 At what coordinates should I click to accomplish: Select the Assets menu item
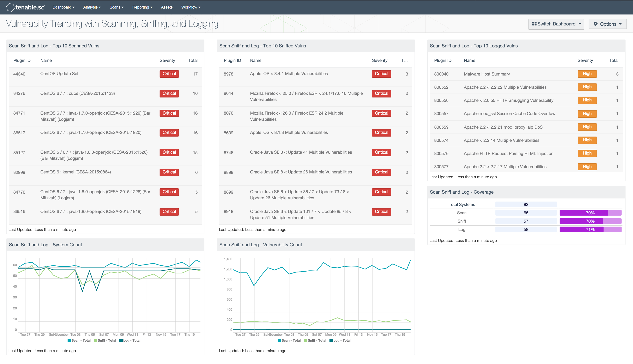pyautogui.click(x=166, y=7)
